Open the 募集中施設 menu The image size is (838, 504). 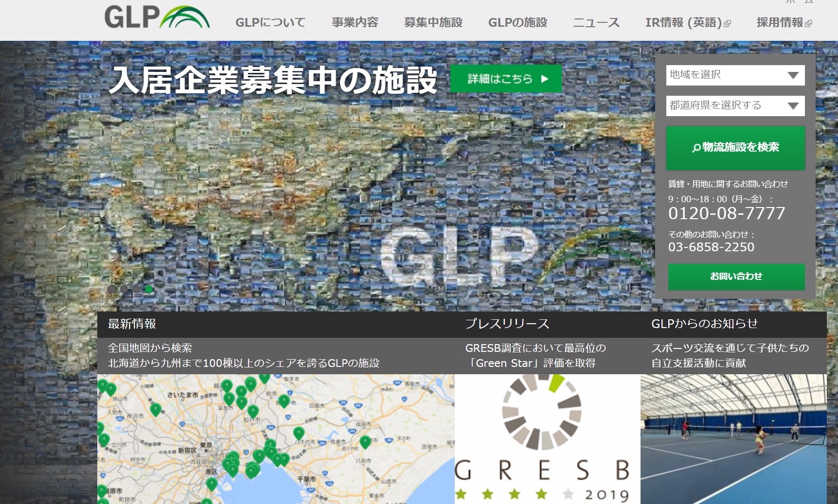[433, 22]
